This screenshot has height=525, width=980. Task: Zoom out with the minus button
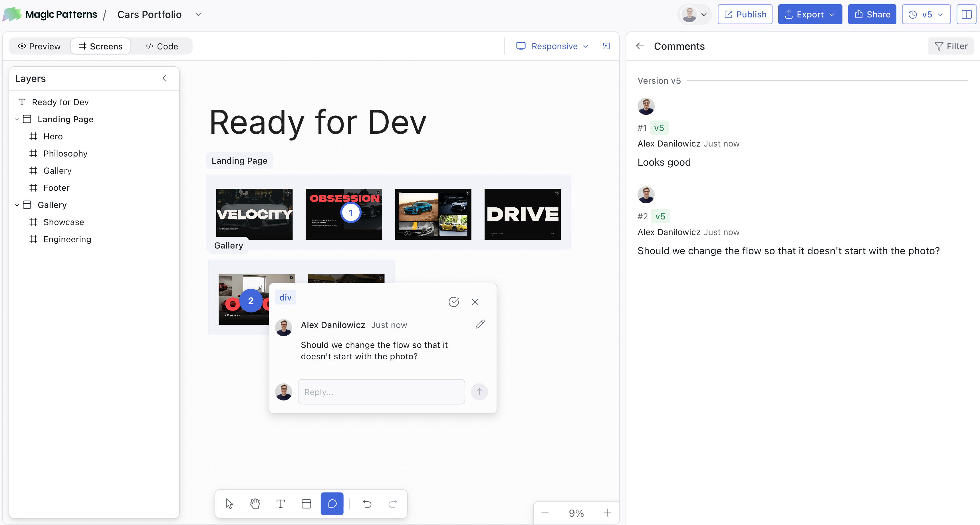pyautogui.click(x=545, y=513)
